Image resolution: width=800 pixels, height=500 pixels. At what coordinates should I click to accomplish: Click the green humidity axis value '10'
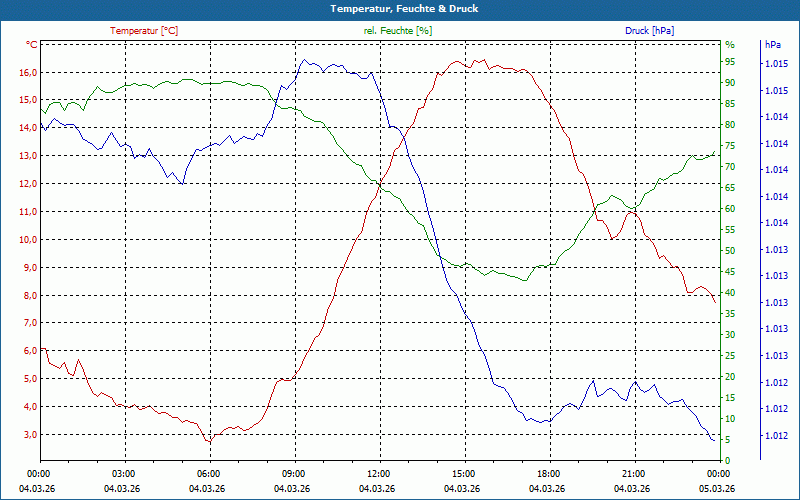730,419
